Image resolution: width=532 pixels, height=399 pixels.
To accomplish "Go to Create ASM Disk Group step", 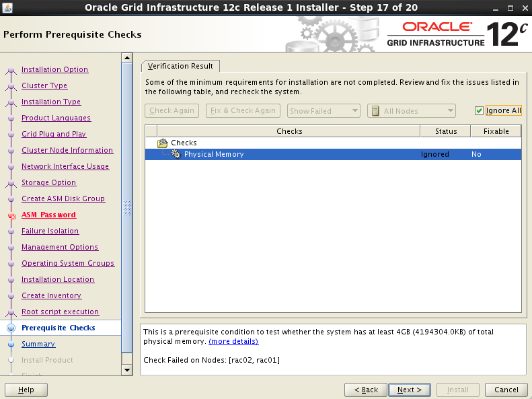I will [x=63, y=198].
